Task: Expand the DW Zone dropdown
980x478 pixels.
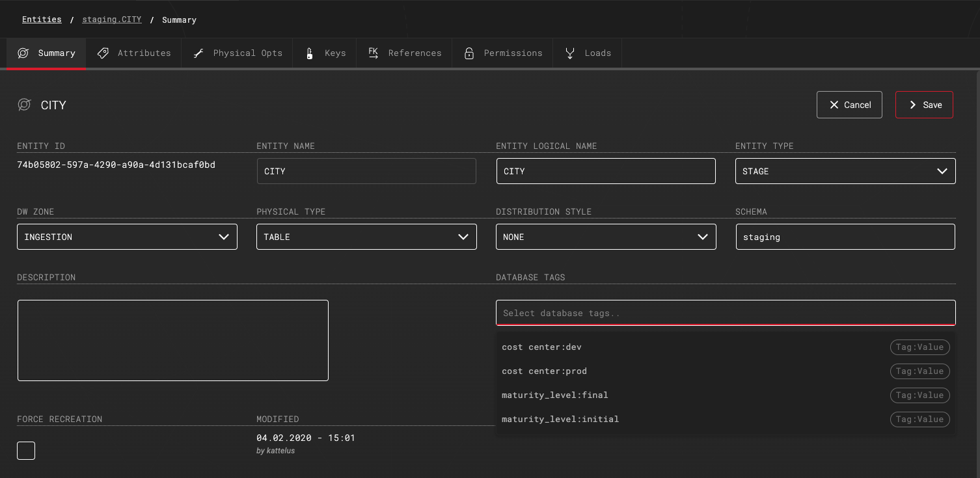Action: 127,237
